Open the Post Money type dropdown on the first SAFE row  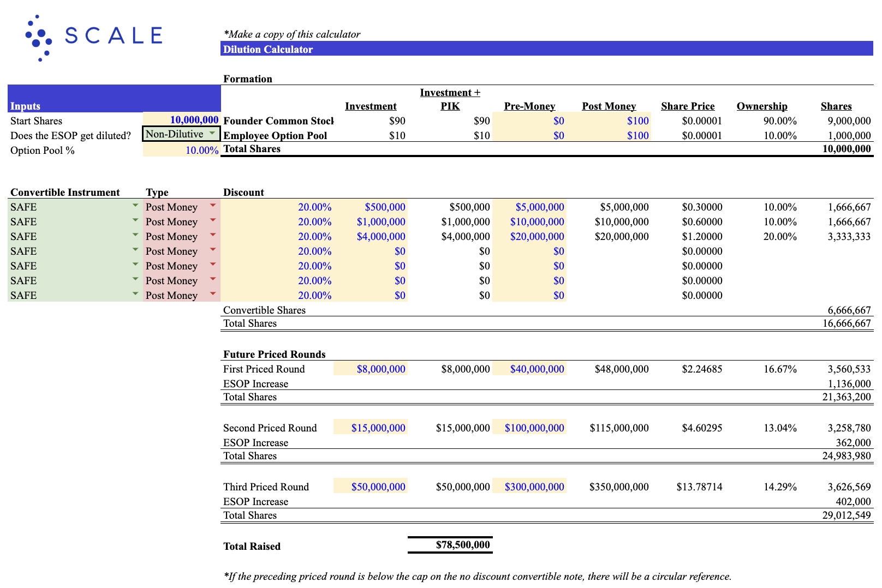click(x=212, y=207)
